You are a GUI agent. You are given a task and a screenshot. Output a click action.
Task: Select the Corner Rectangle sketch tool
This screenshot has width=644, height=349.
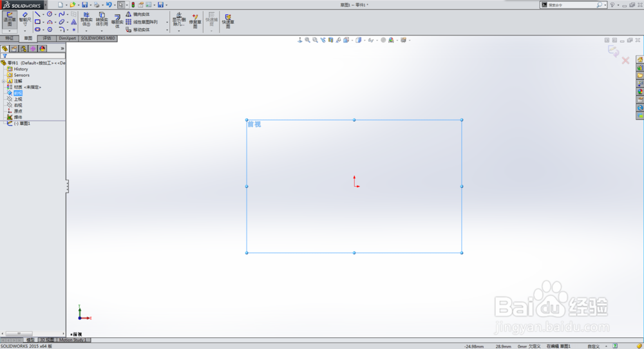tap(37, 22)
